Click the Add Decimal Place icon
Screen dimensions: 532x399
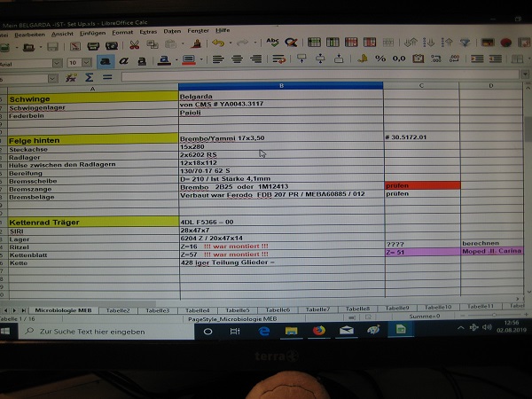point(436,59)
